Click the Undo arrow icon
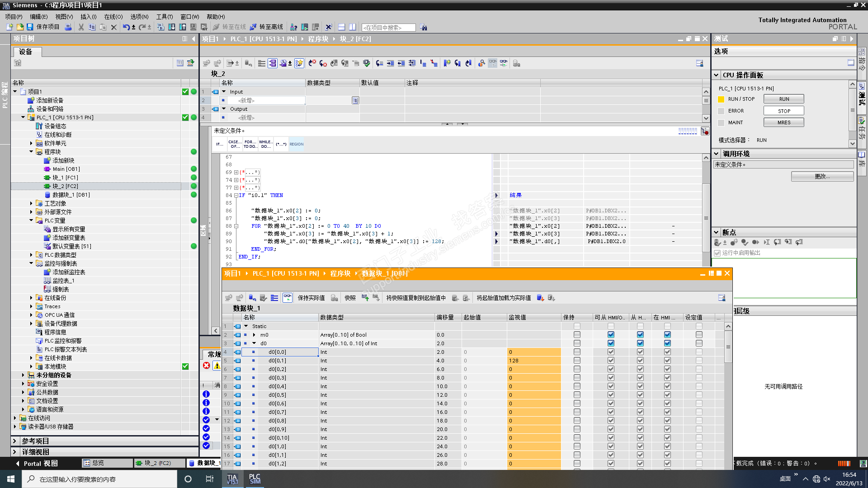This screenshot has width=868, height=488. point(126,27)
